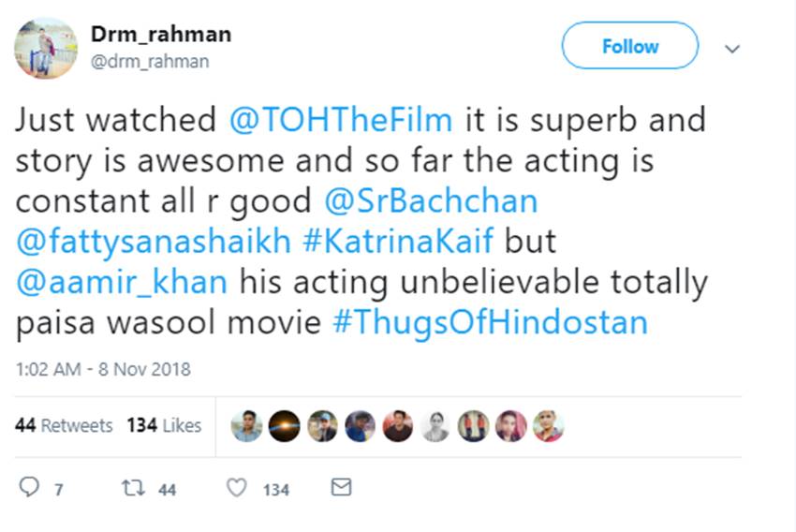Click the retweet arrows icon
796x532 pixels.
pos(132,487)
